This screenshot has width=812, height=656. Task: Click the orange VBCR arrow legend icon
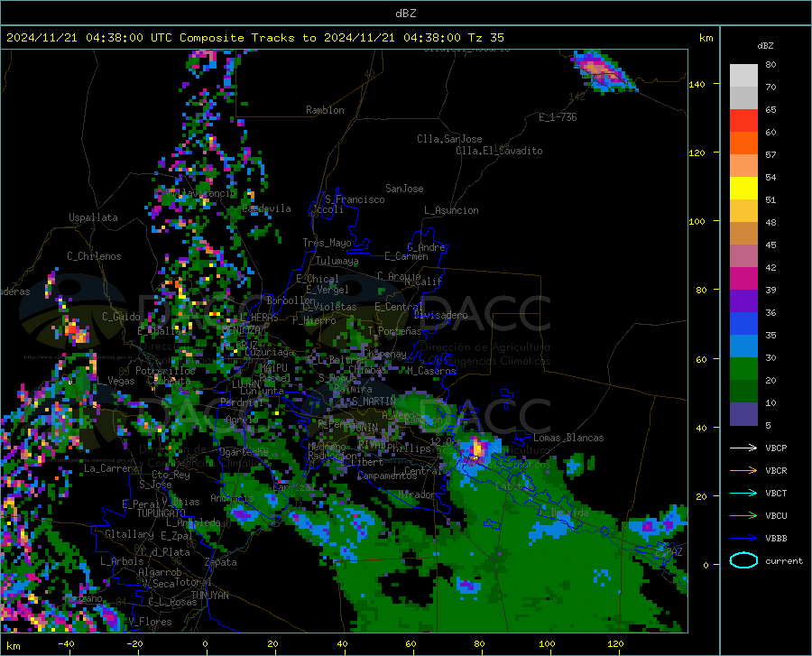[x=743, y=471]
